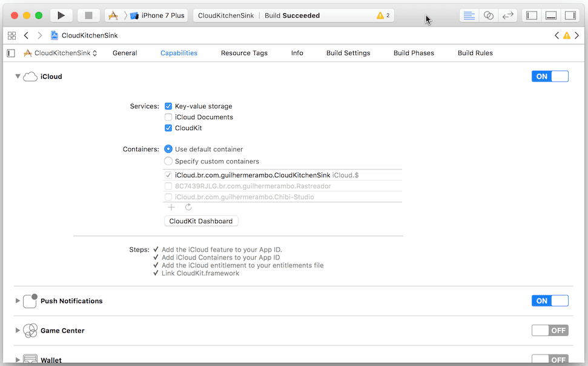588x366 pixels.
Task: Open the CloudKitchenSink scheme selector icon
Action: 113,15
